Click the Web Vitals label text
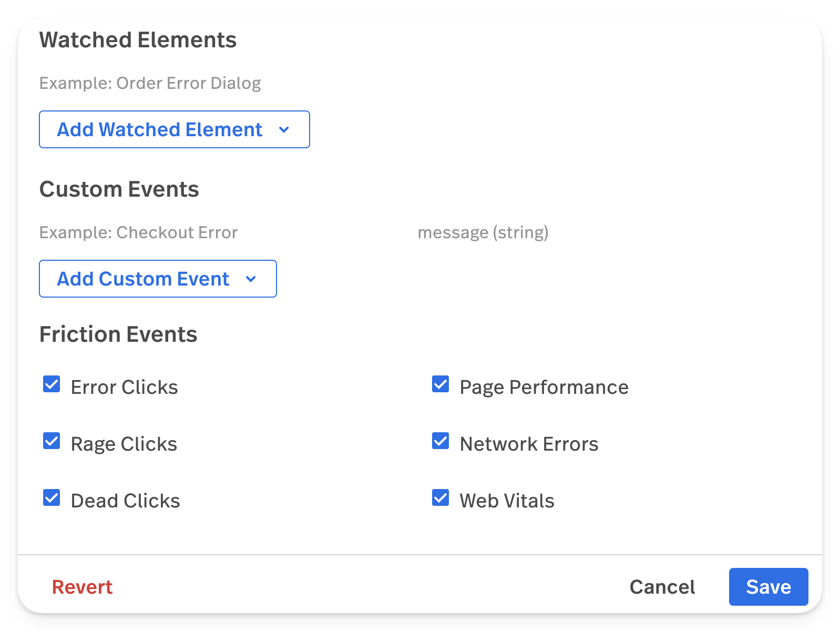Image resolution: width=840 pixels, height=631 pixels. coord(507,501)
